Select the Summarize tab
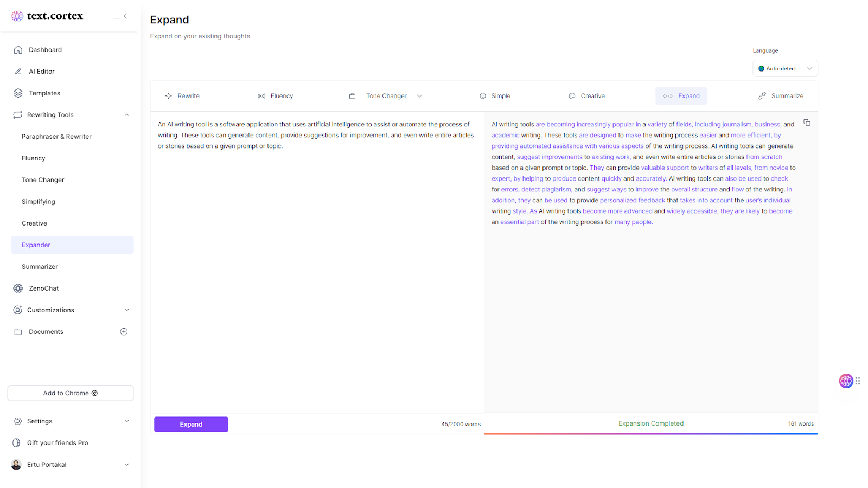Image resolution: width=868 pixels, height=488 pixels. click(781, 96)
